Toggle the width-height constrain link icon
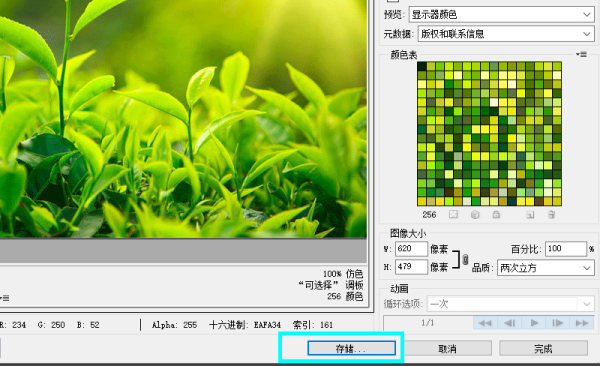This screenshot has height=366, width=600. 465,259
